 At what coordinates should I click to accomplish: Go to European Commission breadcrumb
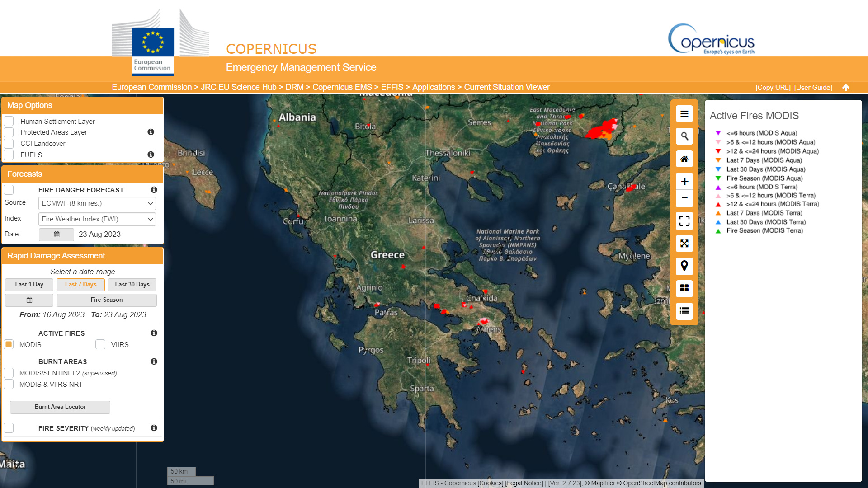point(152,87)
